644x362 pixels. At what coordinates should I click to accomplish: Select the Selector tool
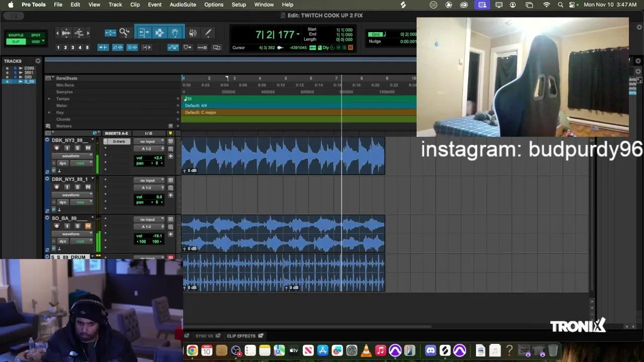[159, 33]
